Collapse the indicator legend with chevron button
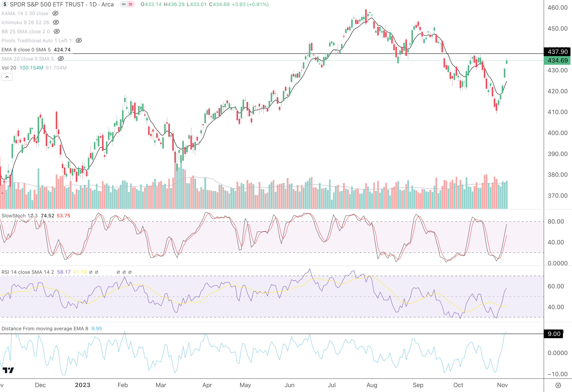Viewport: 572px width, 392px height. pyautogui.click(x=7, y=77)
